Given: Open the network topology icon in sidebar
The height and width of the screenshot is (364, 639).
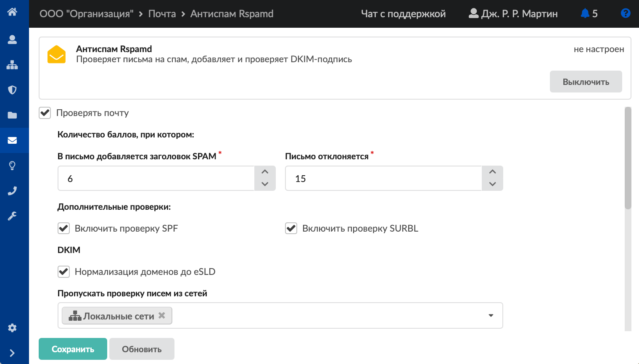Looking at the screenshot, I should point(12,65).
